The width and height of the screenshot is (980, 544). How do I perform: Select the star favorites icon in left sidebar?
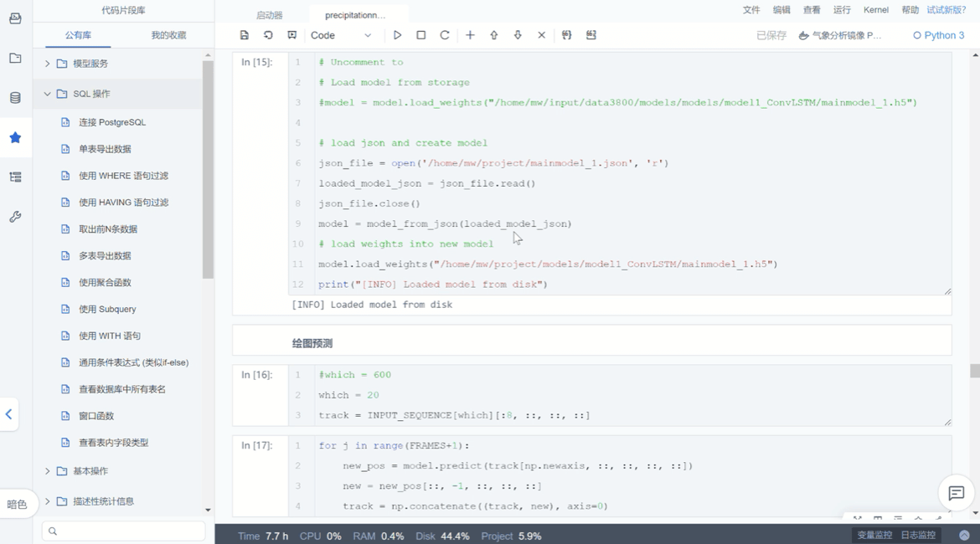pos(16,137)
